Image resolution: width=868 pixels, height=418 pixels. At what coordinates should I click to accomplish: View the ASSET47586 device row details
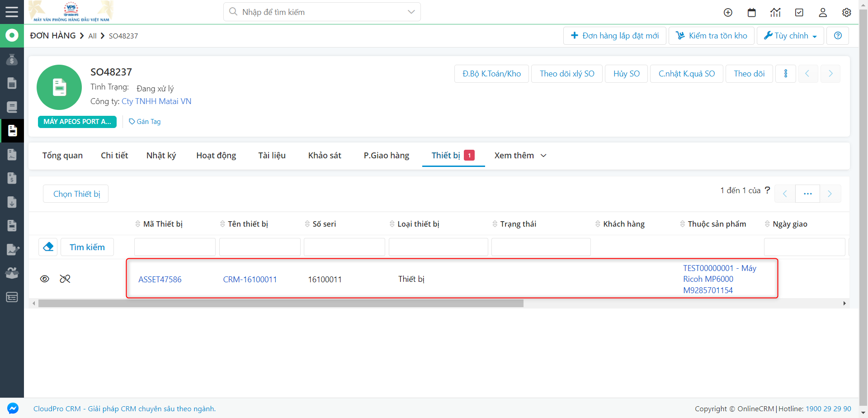tap(44, 279)
